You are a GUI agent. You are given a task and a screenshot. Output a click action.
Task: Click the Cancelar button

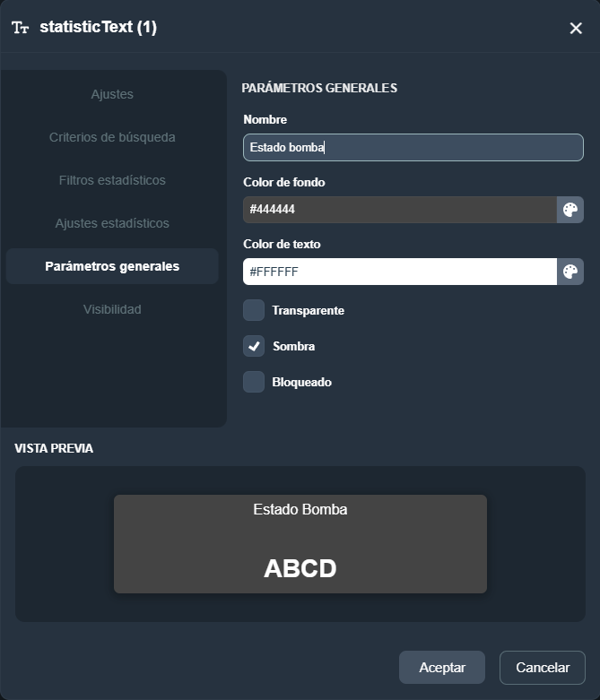[542, 668]
